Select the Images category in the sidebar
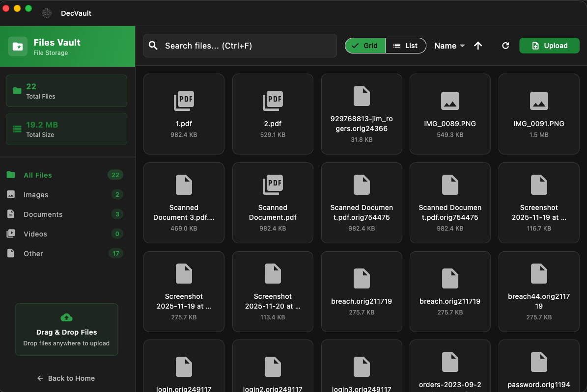Viewport: 587px width, 392px height. [35, 194]
